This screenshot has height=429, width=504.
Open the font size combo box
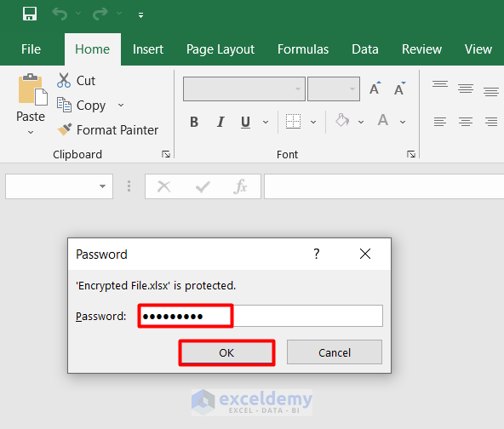click(x=334, y=89)
